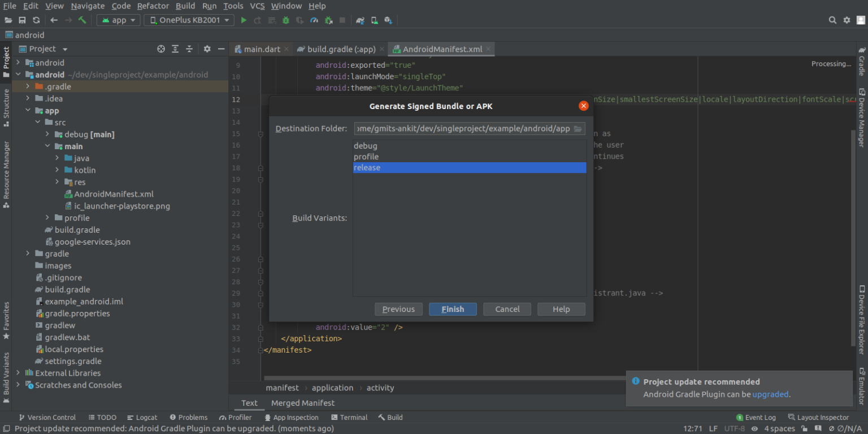Open the OnePlus KB2001 device dropdown
Viewport: 868px width, 434px height.
[x=189, y=20]
